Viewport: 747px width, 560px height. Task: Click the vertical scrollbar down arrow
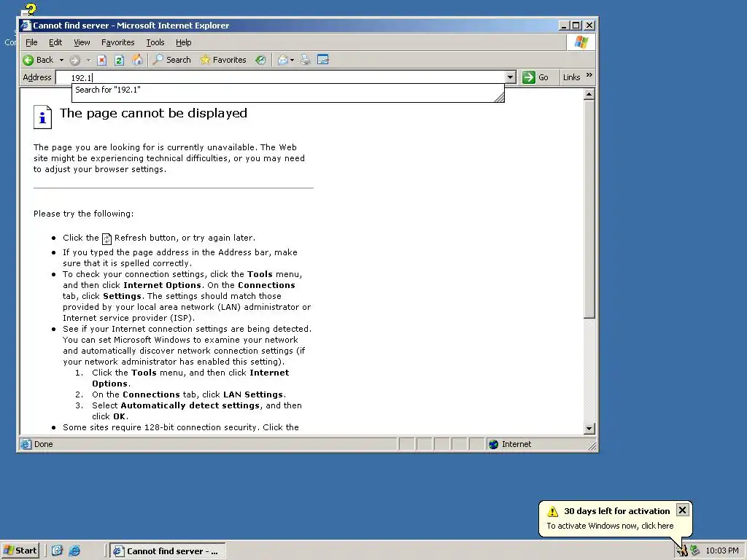589,429
